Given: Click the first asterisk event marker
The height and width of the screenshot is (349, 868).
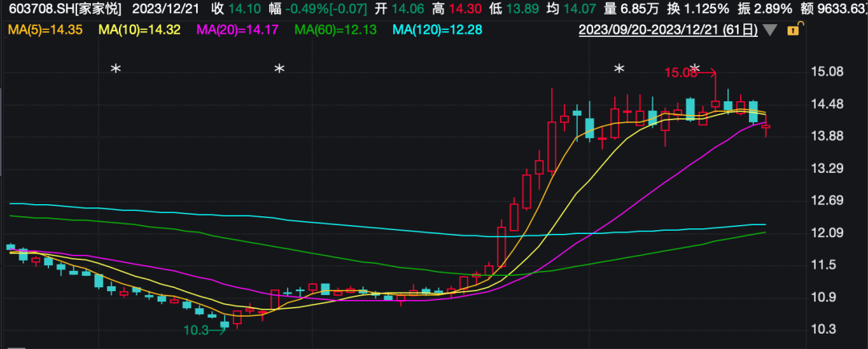Looking at the screenshot, I should click(116, 70).
